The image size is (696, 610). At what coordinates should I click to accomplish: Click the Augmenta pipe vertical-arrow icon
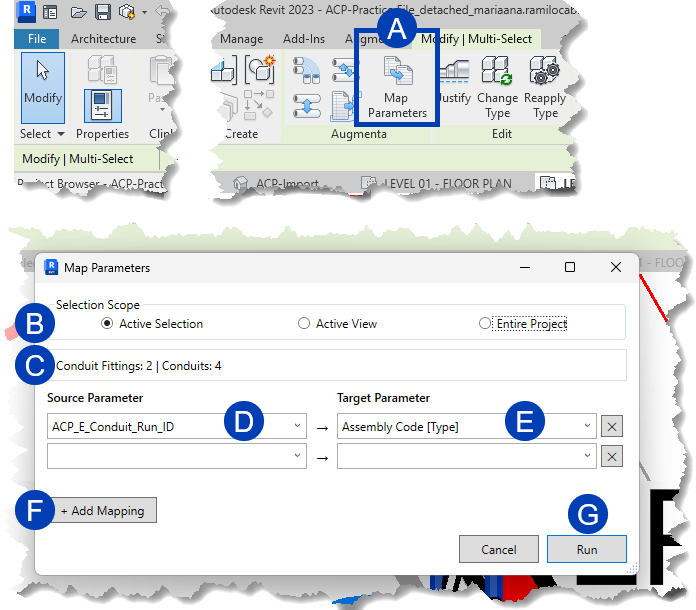coord(306,106)
